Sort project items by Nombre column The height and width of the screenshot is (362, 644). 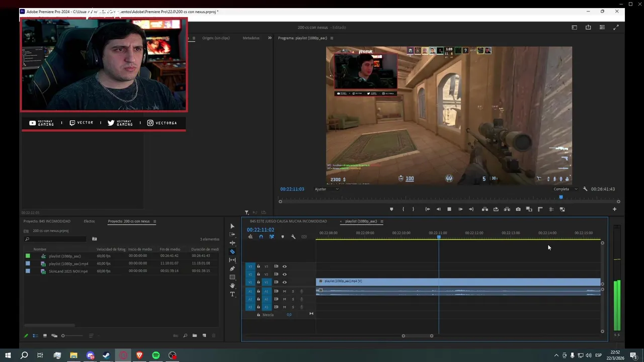click(40, 249)
